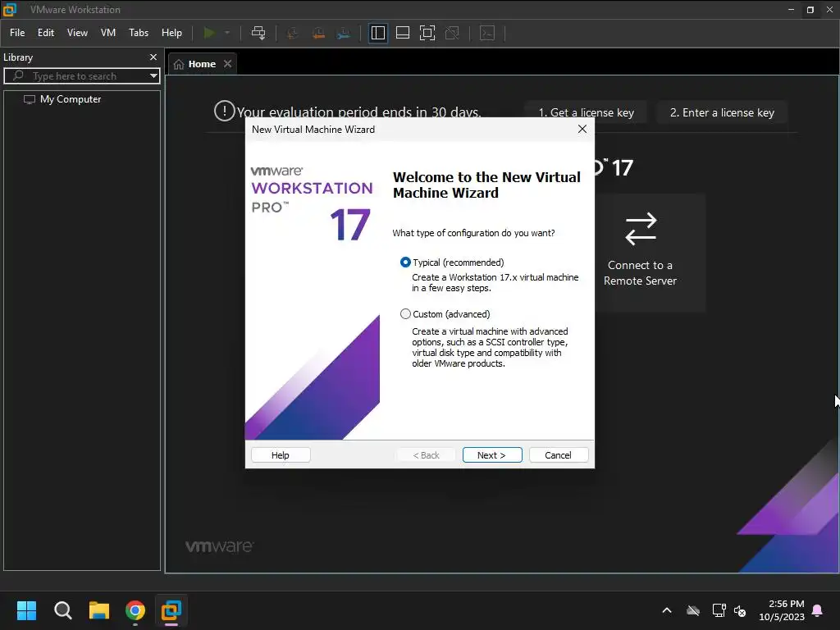Open the notifications bell icon
840x630 pixels.
tap(818, 610)
